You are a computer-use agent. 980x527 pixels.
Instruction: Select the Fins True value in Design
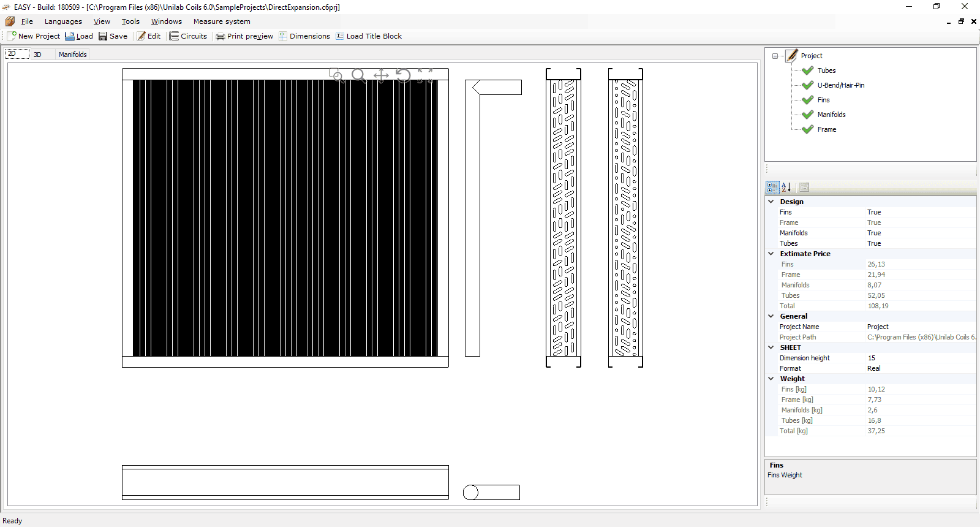[x=874, y=212]
